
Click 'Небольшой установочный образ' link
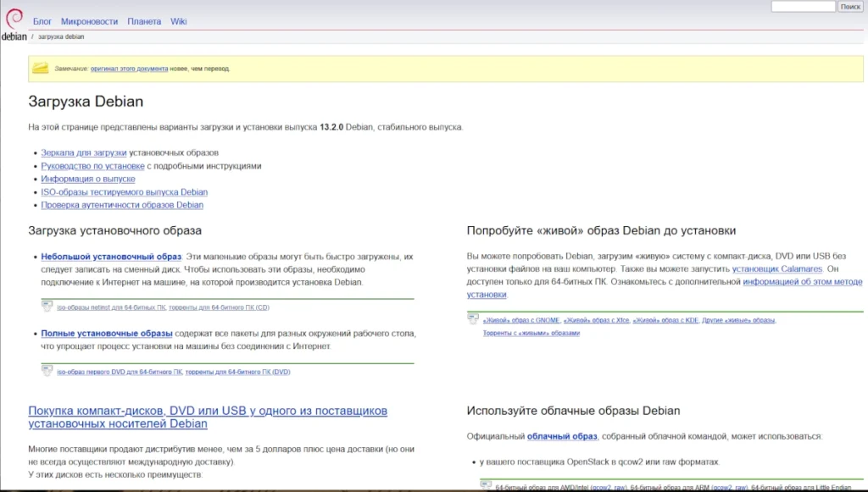(111, 257)
